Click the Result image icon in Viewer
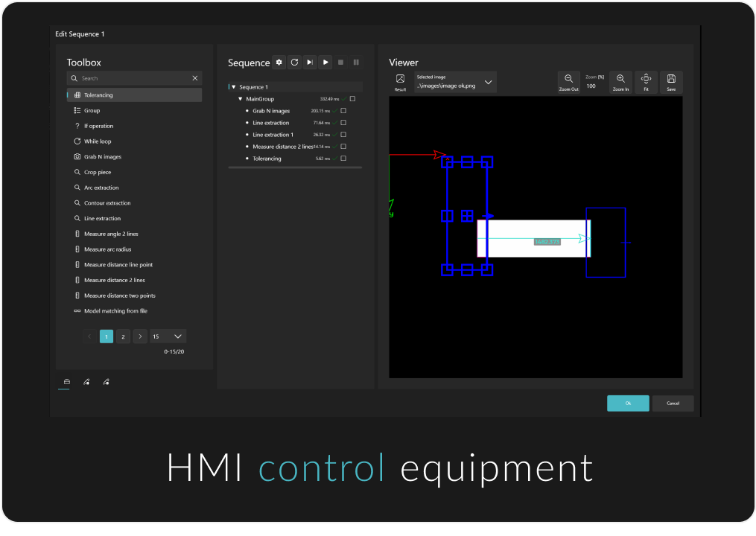Viewport: 756px width, 536px height. (400, 82)
